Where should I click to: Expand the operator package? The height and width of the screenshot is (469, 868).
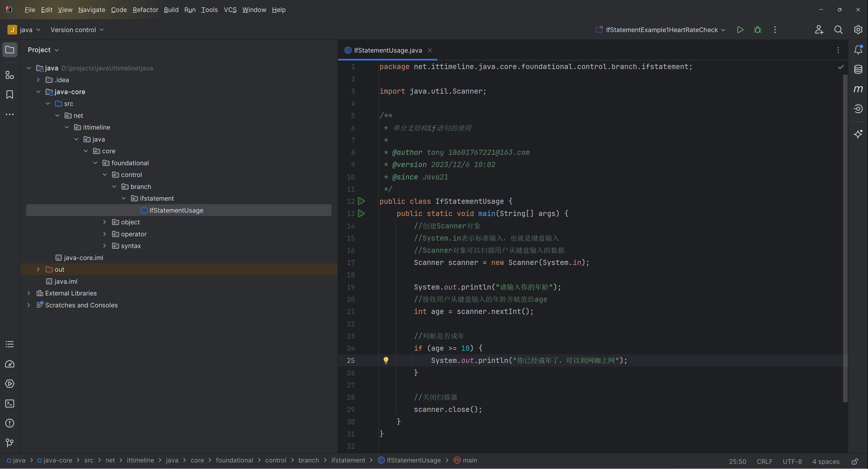click(104, 234)
